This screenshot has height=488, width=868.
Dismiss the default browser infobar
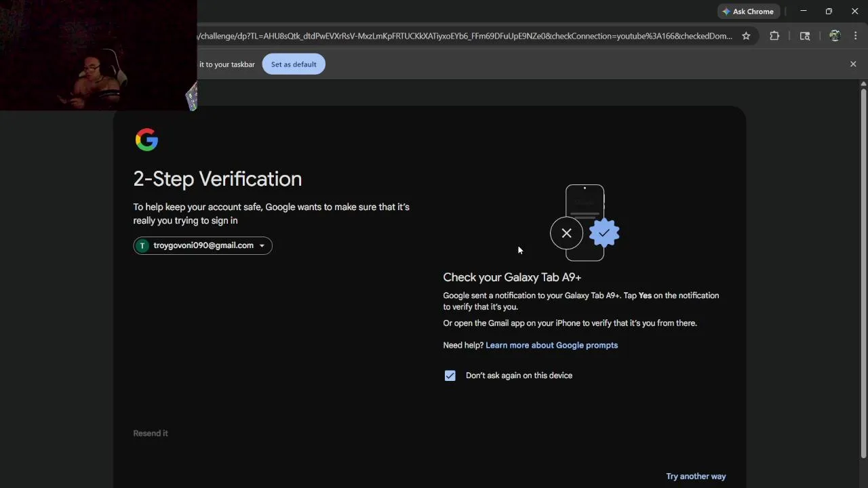tap(853, 64)
